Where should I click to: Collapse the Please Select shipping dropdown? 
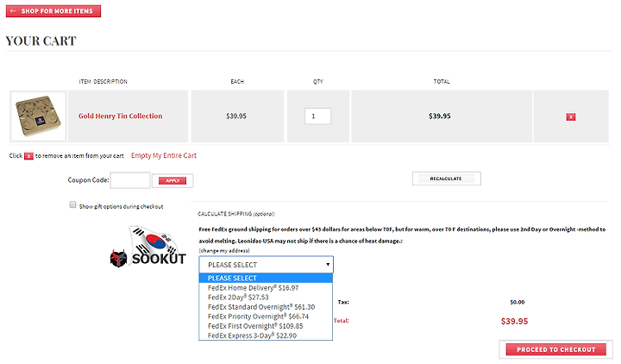coord(267,265)
